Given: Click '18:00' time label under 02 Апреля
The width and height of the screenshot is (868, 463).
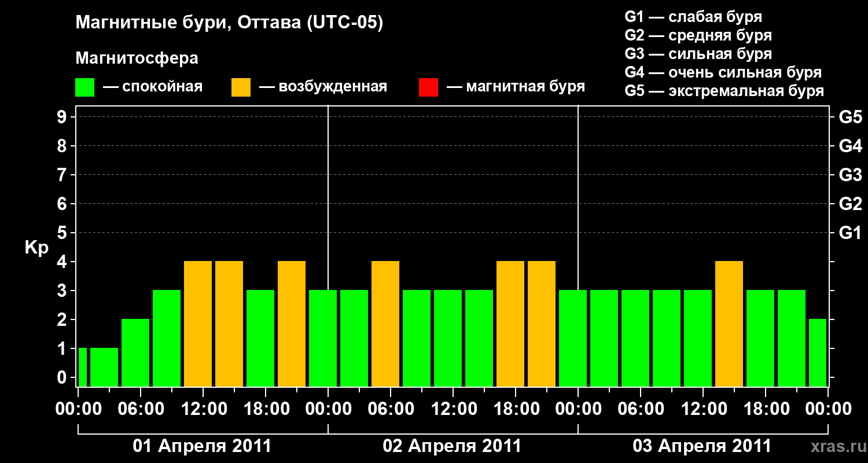Looking at the screenshot, I should [x=516, y=409].
